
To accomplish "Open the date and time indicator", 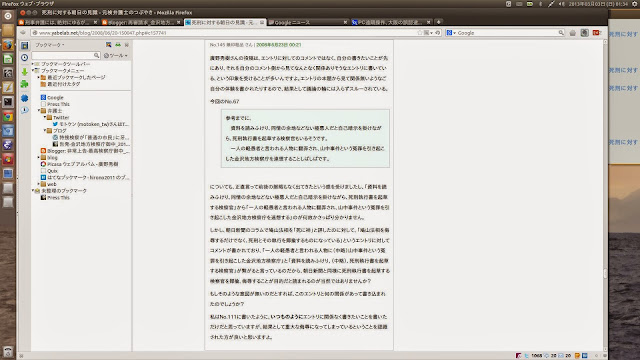I will (x=599, y=4).
